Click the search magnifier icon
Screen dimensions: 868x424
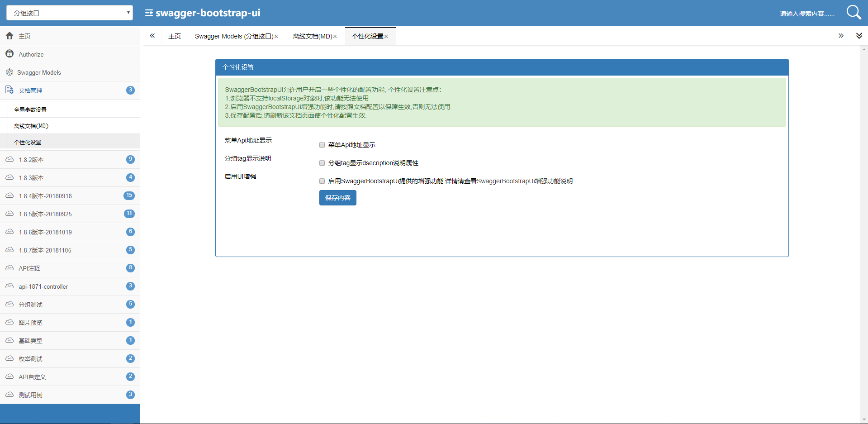[854, 12]
